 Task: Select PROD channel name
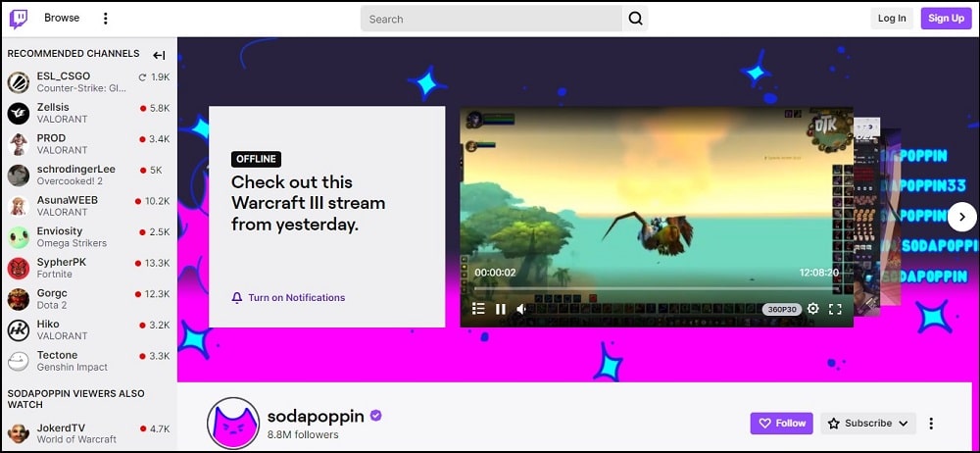51,138
